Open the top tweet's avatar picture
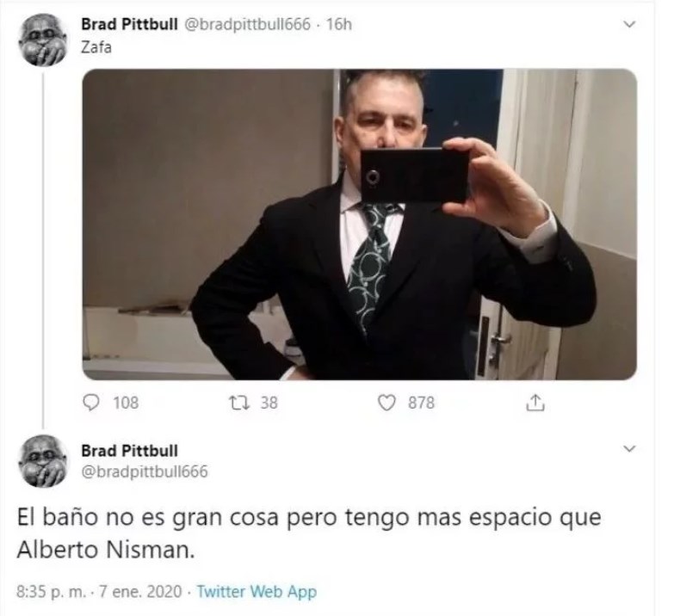The width and height of the screenshot is (674, 616). coord(42,40)
